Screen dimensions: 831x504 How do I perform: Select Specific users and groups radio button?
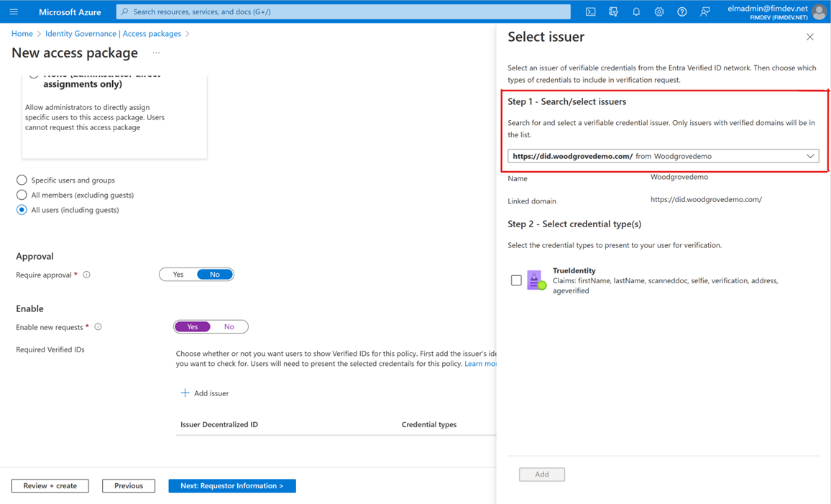point(22,180)
